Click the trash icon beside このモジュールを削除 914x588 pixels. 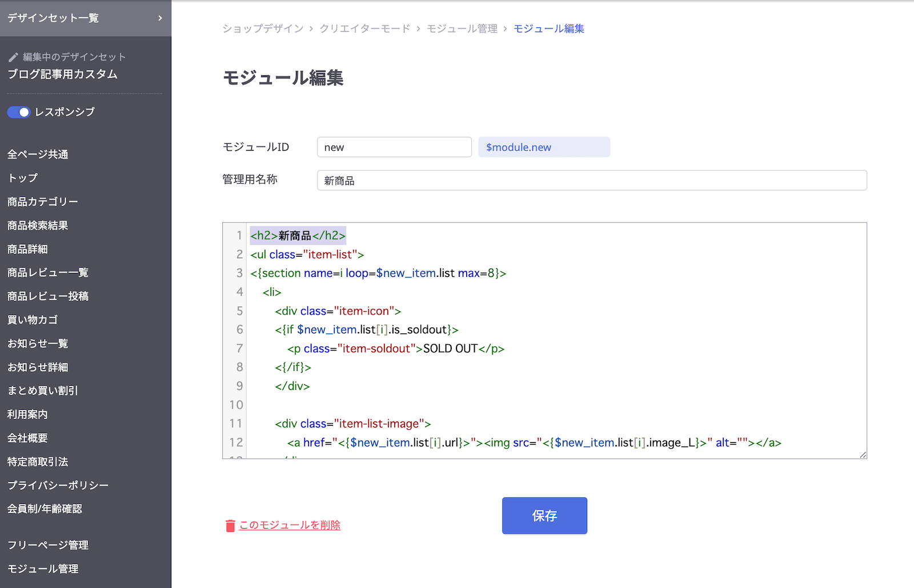(230, 525)
